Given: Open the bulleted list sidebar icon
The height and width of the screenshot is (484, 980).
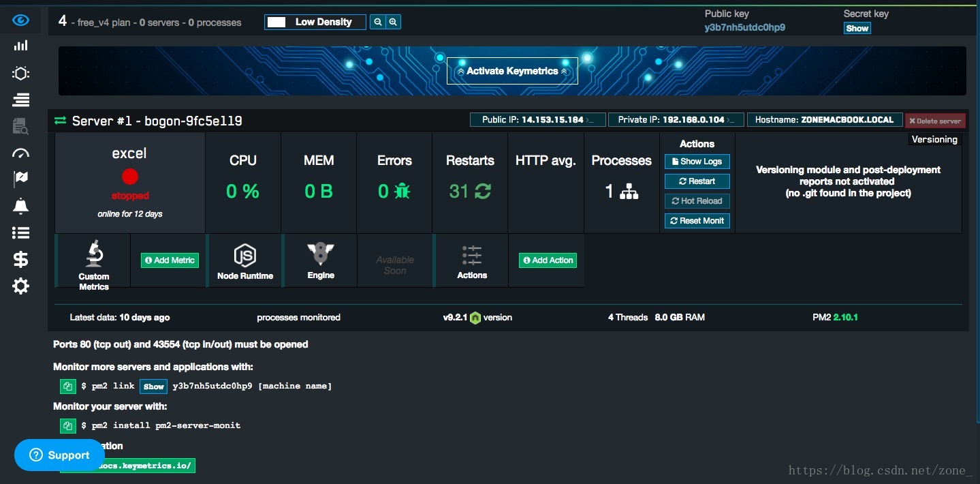Looking at the screenshot, I should 21,233.
